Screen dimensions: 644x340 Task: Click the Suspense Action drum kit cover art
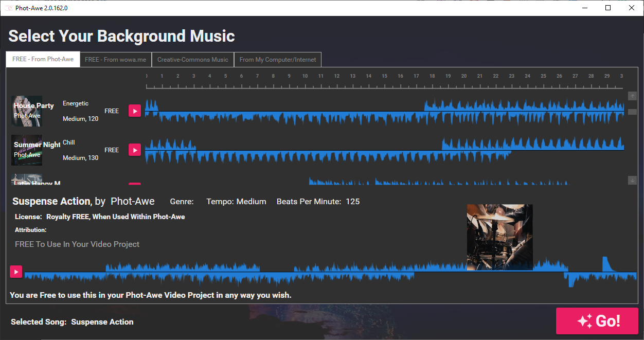[499, 237]
